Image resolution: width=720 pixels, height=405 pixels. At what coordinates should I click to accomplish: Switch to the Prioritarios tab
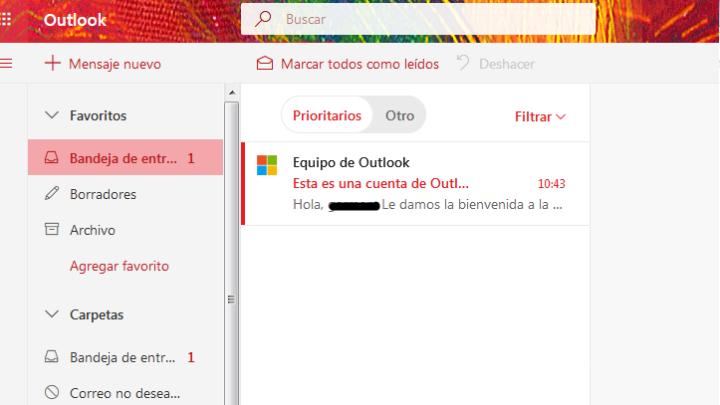(x=327, y=115)
